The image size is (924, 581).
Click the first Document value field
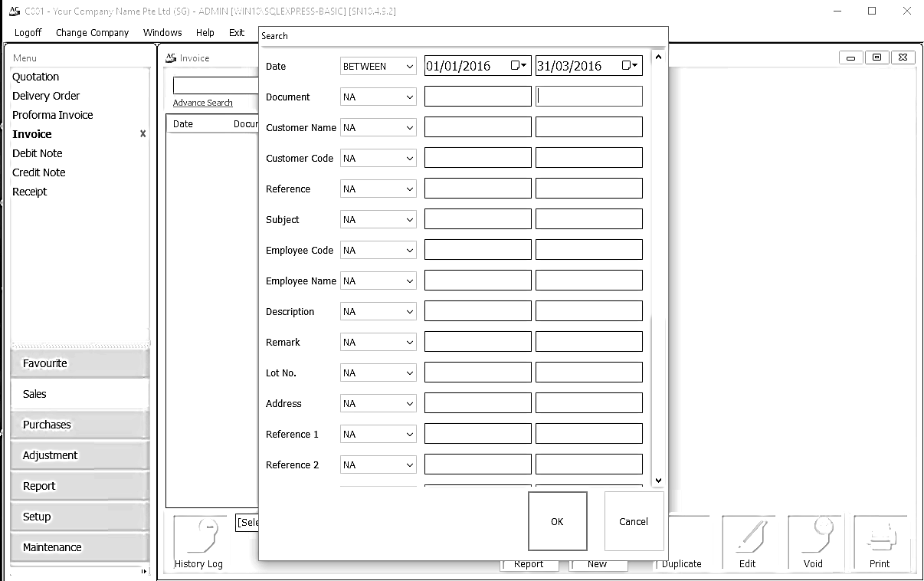(x=478, y=97)
